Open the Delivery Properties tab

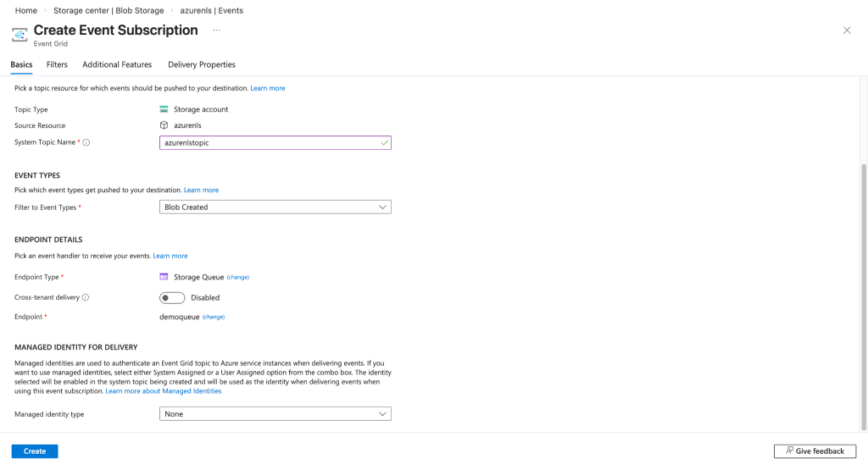[202, 64]
